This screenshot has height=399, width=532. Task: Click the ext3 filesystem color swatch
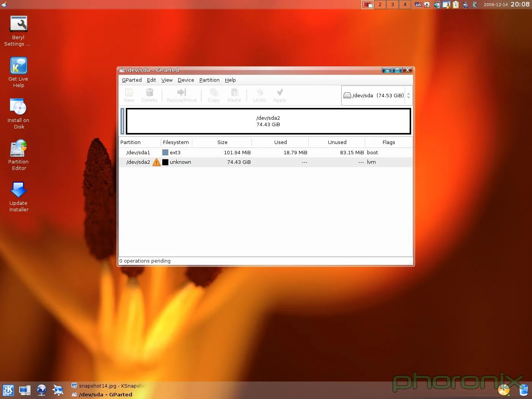click(x=165, y=152)
